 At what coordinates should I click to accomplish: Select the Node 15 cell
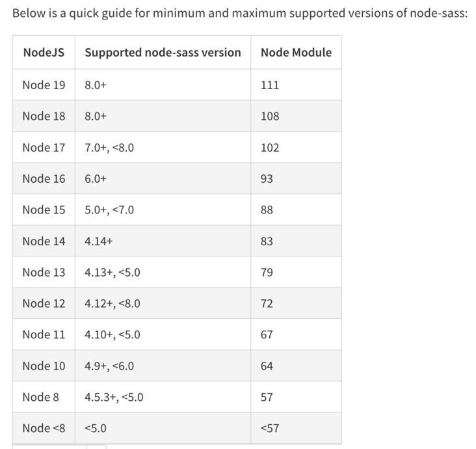[x=44, y=210]
